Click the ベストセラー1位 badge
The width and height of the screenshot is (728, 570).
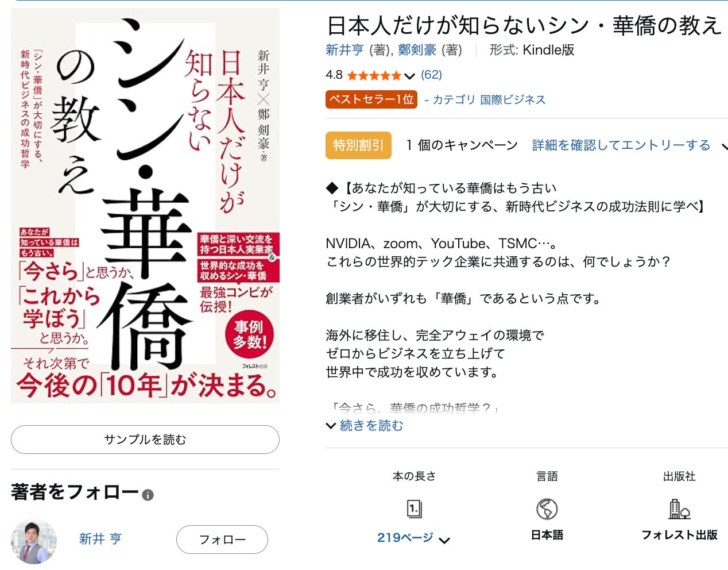tap(371, 99)
